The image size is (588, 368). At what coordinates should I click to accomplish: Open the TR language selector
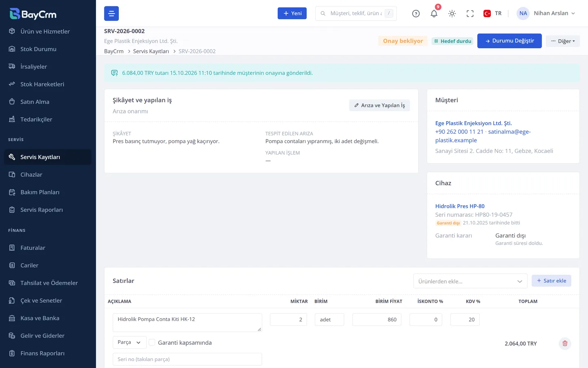pyautogui.click(x=492, y=13)
